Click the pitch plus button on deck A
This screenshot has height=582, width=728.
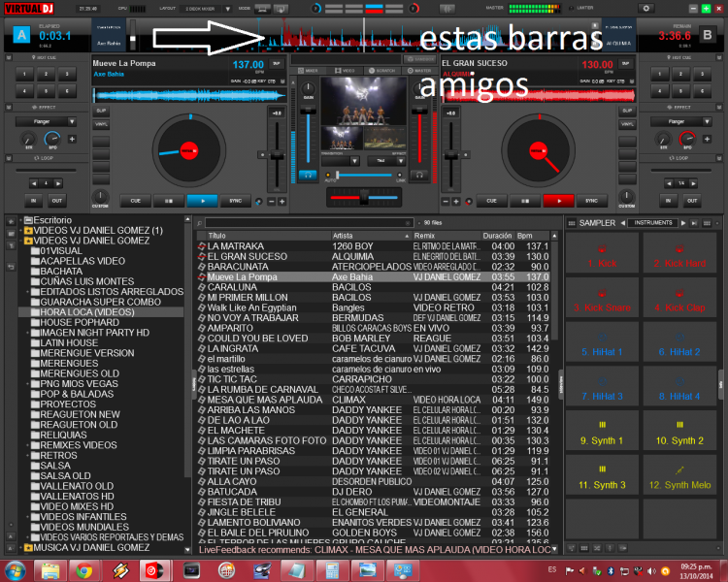281,202
